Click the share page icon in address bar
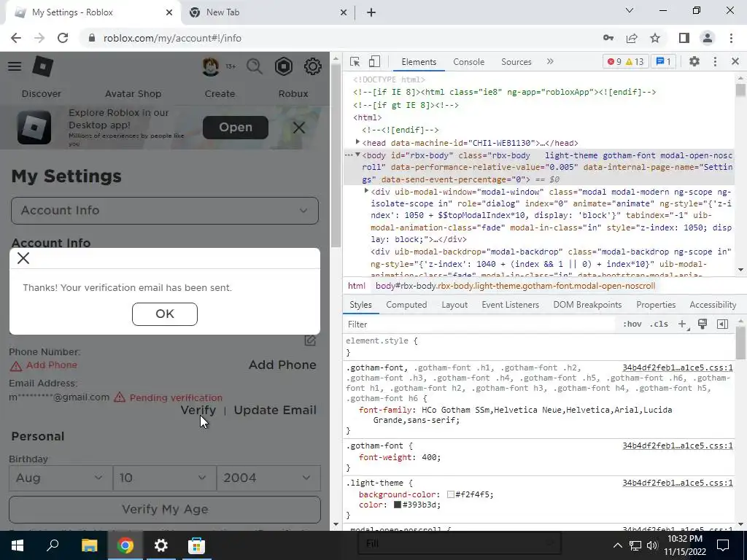 coord(632,38)
